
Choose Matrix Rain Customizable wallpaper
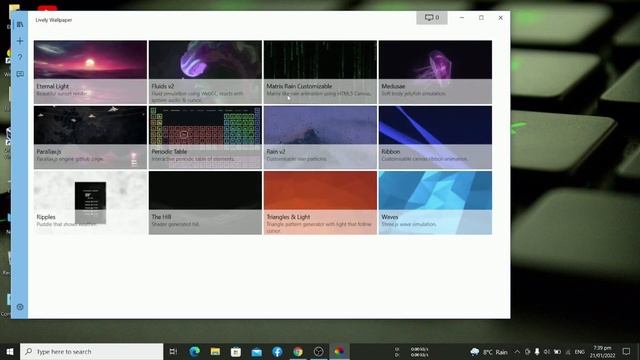tap(320, 72)
